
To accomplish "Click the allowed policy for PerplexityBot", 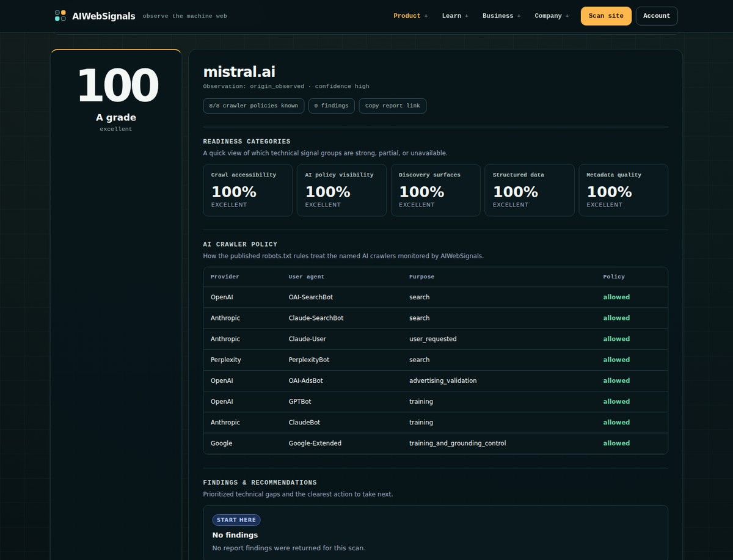I will click(x=616, y=360).
